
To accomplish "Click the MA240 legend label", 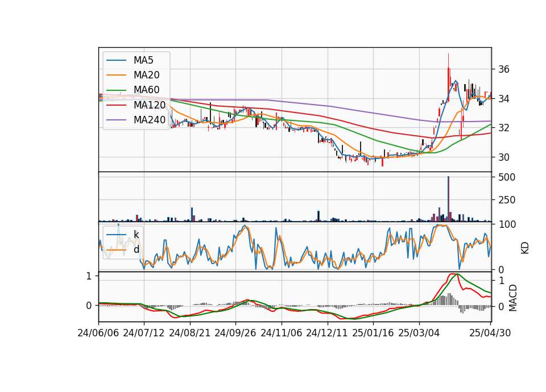I will pyautogui.click(x=150, y=120).
